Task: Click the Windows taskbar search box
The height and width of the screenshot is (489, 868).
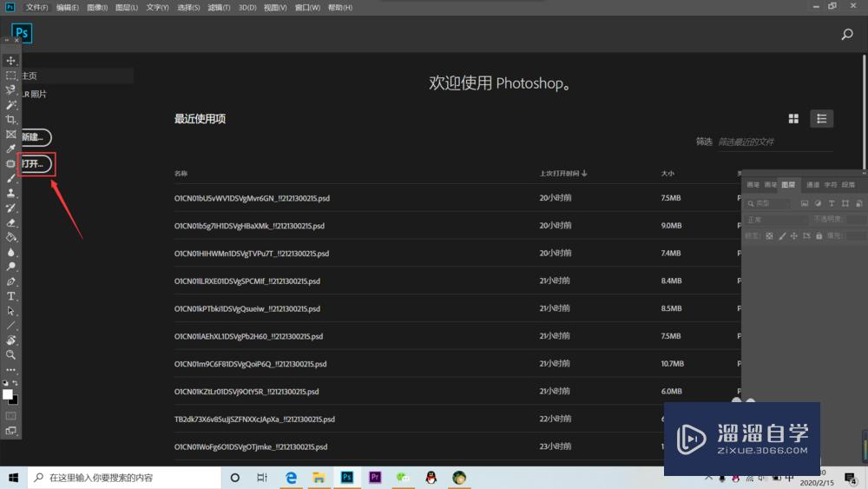Action: (x=124, y=478)
